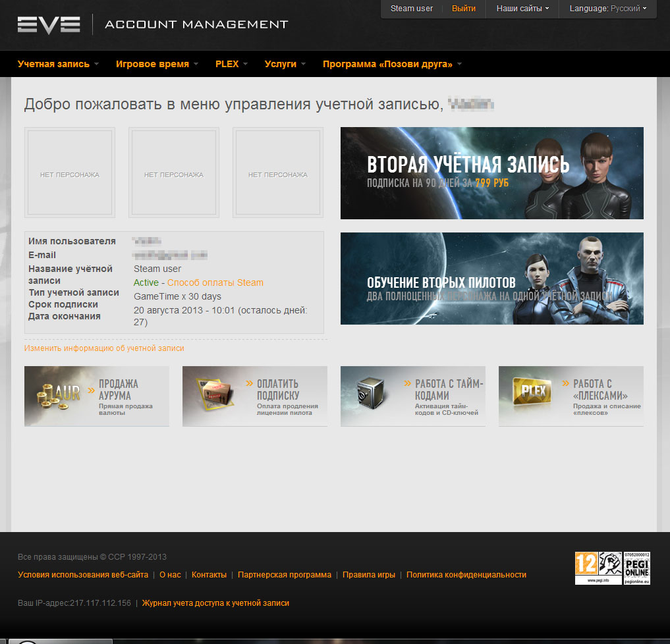
Task: Click the PEGI 12 rating badge
Action: pyautogui.click(x=586, y=568)
